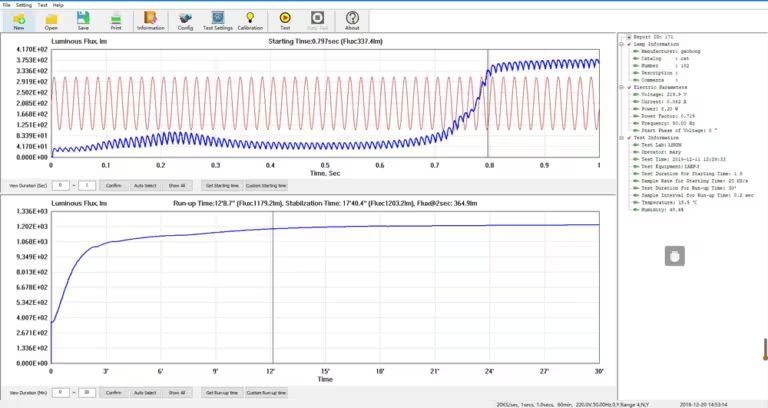The width and height of the screenshot is (768, 408).
Task: Start the test with the Test play icon
Action: (x=285, y=21)
